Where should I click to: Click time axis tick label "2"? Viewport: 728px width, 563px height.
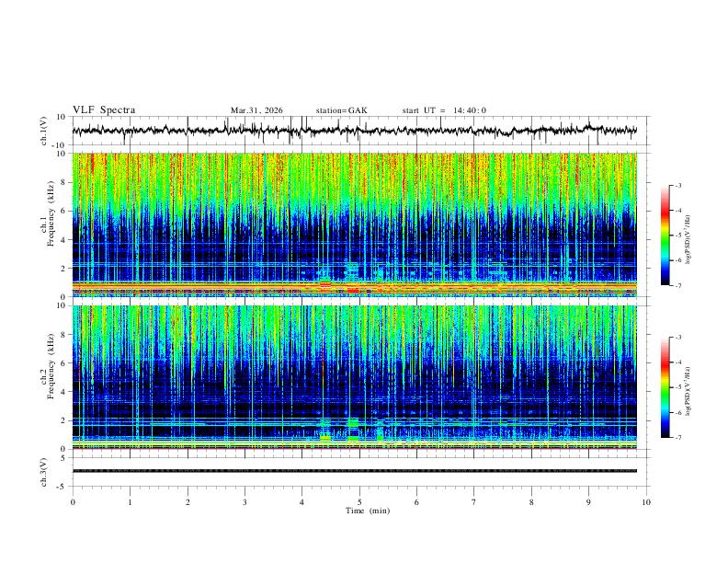[188, 502]
